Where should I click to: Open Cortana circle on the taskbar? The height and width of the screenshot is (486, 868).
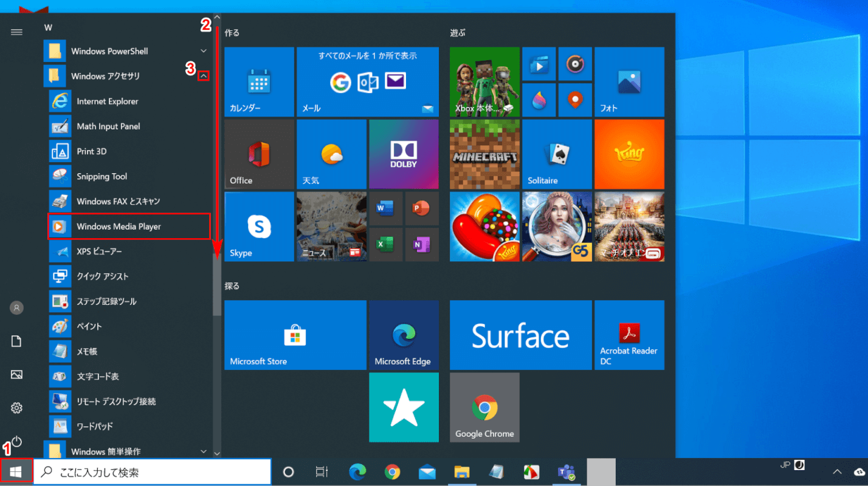(x=289, y=472)
